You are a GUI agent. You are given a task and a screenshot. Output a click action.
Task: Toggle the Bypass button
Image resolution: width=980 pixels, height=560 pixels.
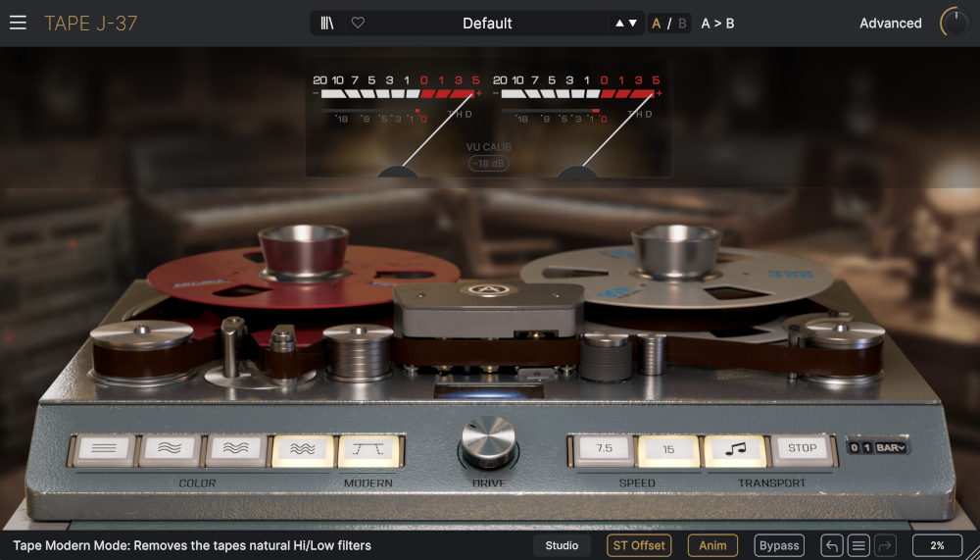[x=779, y=545]
